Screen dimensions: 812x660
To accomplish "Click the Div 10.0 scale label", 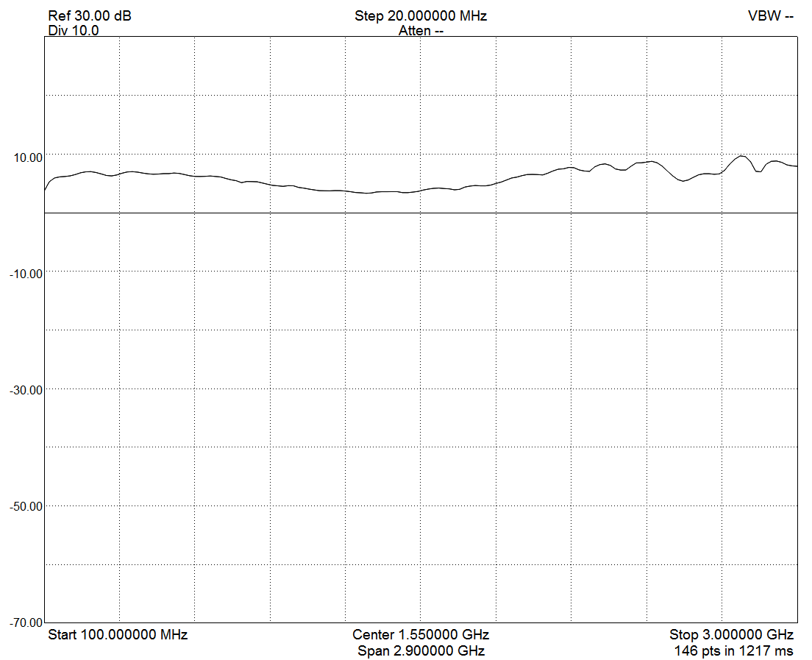I will pyautogui.click(x=73, y=30).
